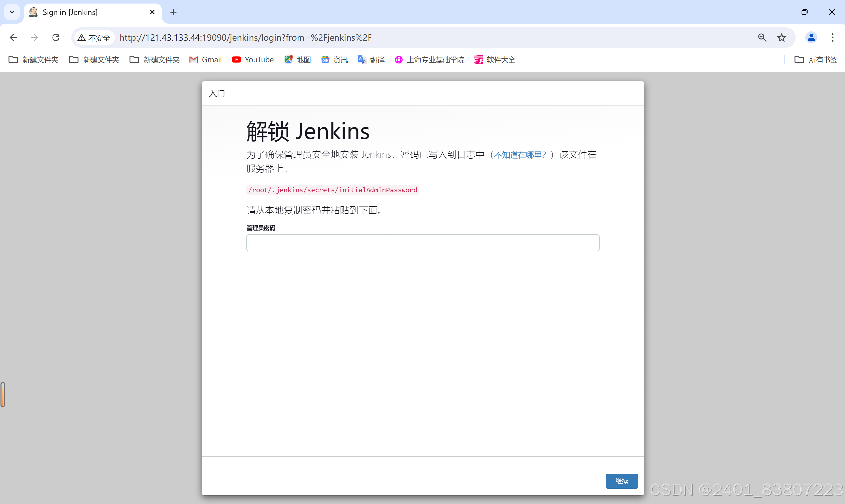Reload the Jenkins login page

56,37
